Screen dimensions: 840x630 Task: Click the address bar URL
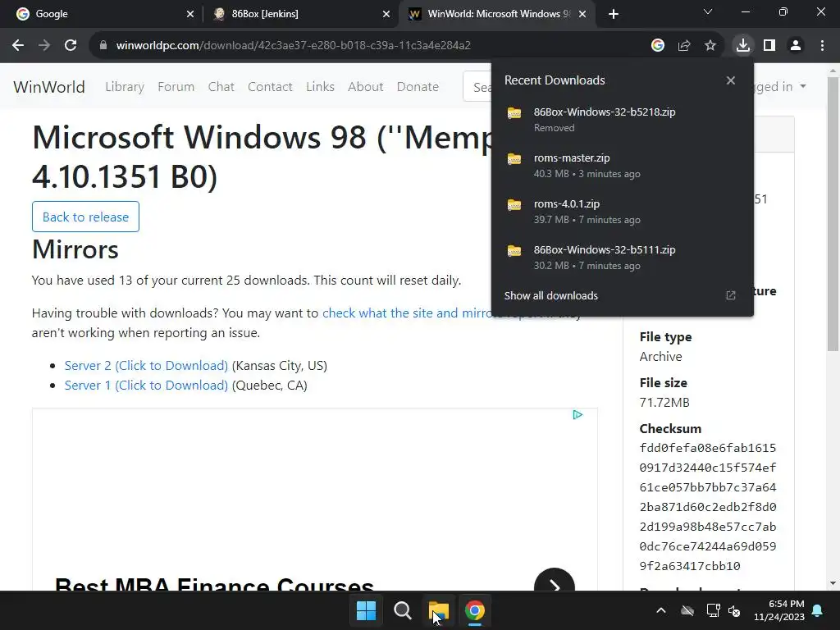point(293,46)
